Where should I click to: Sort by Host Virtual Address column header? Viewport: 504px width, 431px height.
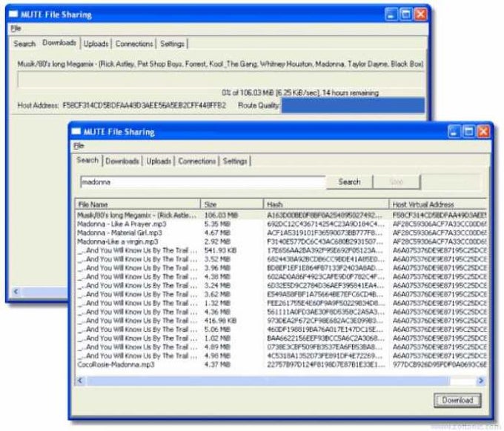[x=438, y=204]
